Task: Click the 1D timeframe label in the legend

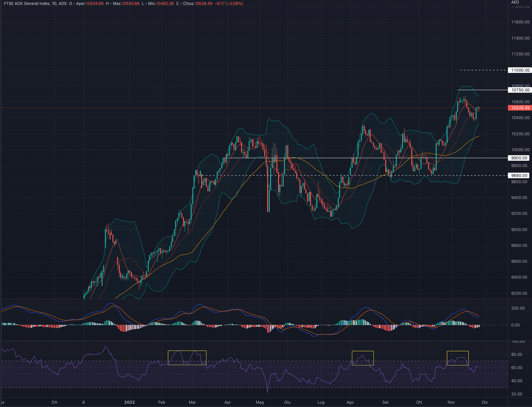Action: click(54, 3)
